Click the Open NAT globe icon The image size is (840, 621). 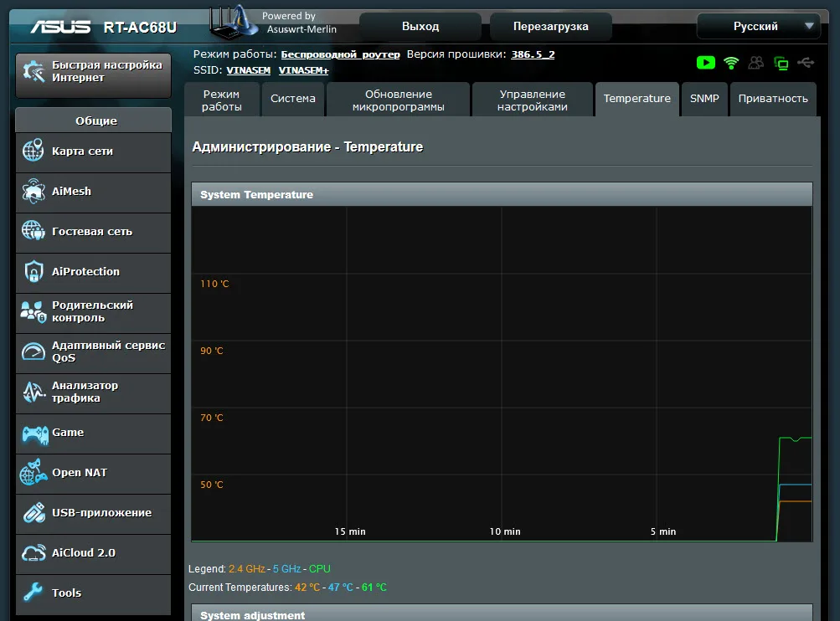click(33, 472)
